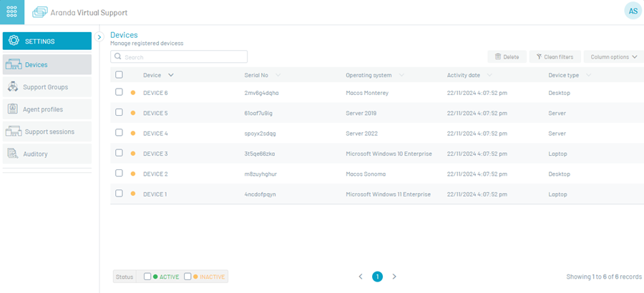The image size is (644, 293).
Task: Click the Devices page heading
Action: pyautogui.click(x=124, y=35)
